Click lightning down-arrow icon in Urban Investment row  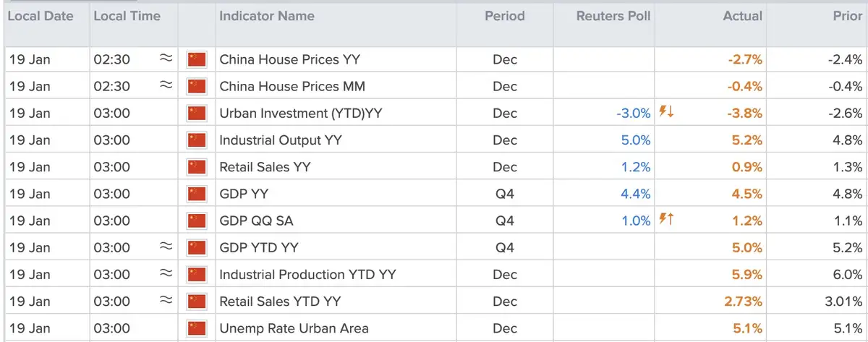[x=666, y=112]
